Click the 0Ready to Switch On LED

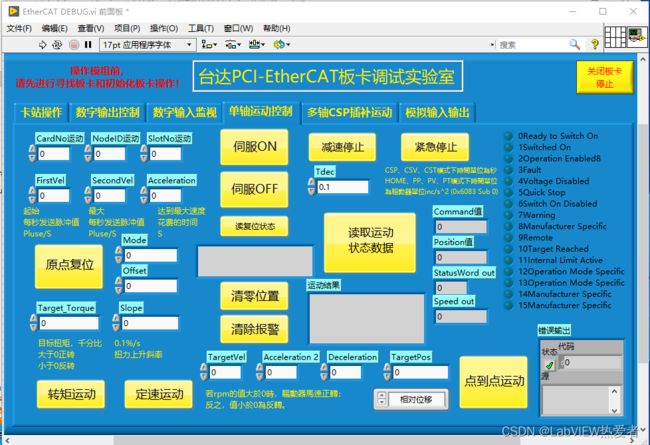[508, 136]
